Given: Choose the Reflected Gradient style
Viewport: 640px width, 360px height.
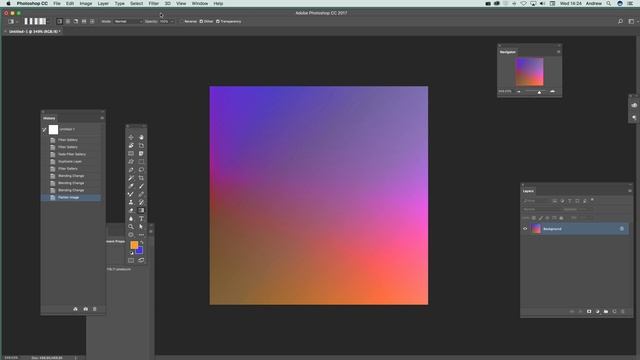Looking at the screenshot, I should tap(84, 21).
